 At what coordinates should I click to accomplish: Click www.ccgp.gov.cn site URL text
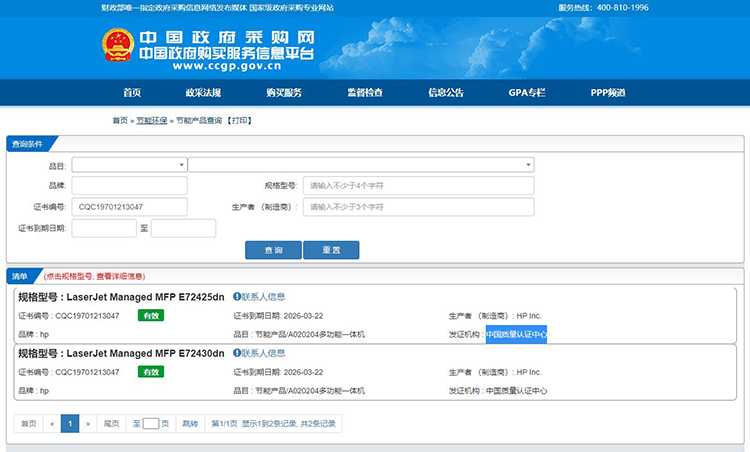coord(227,66)
